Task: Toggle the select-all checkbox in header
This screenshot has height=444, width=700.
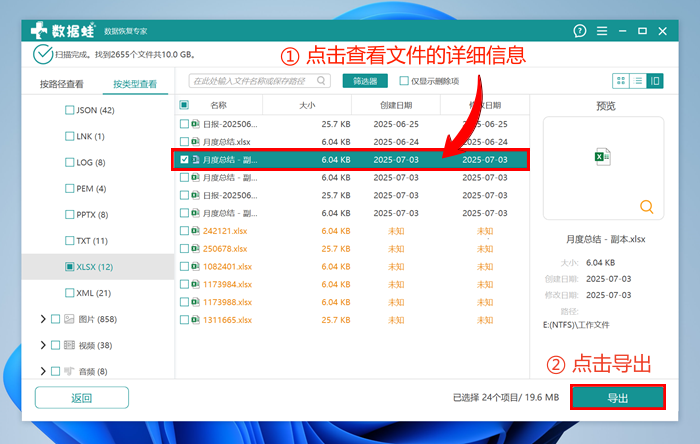Action: click(183, 105)
